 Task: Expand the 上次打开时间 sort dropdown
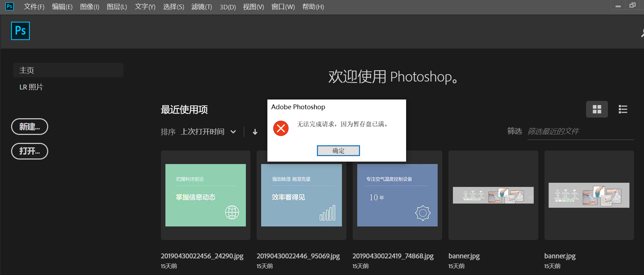(x=208, y=132)
